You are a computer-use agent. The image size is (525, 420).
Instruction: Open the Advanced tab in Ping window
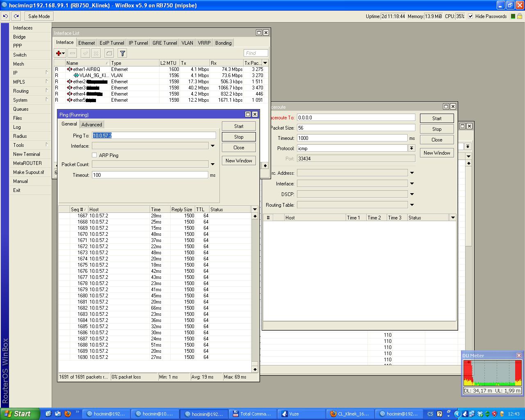[x=91, y=124]
